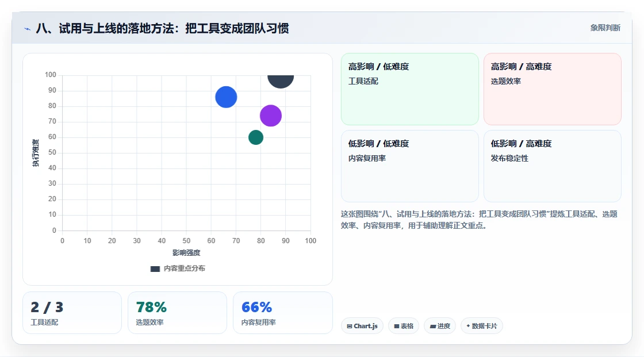The image size is (644, 357).
Task: Click the icon inside the 数据卡片 chip
Action: pos(468,326)
